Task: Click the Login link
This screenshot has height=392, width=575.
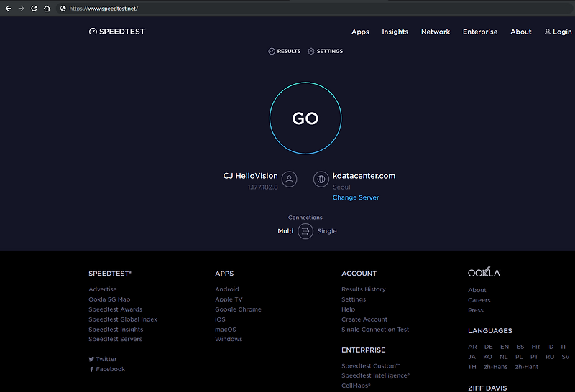Action: (x=558, y=32)
